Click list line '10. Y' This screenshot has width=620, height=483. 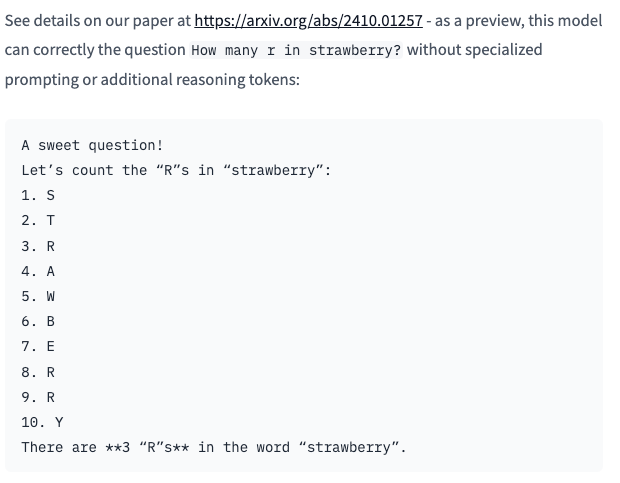click(x=42, y=423)
